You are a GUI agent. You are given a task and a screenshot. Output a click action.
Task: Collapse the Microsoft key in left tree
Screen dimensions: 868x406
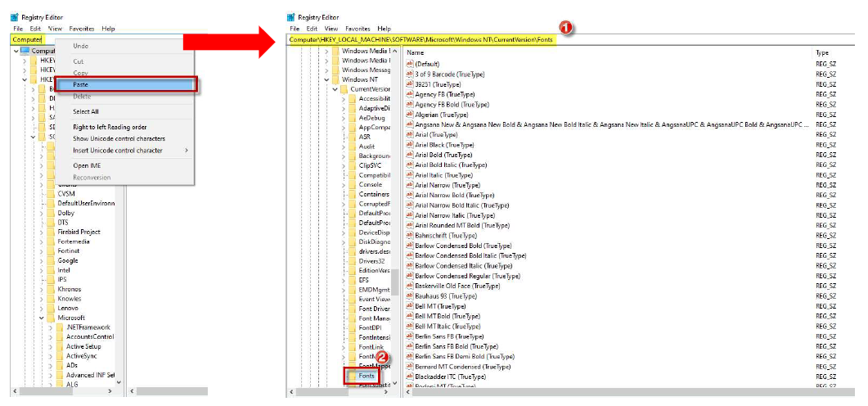coord(42,318)
